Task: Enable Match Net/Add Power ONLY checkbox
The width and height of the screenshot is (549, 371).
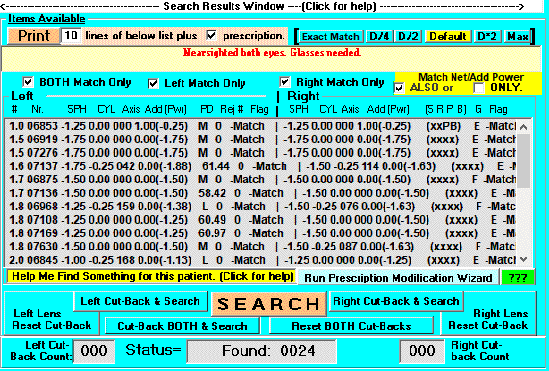Action: (478, 88)
